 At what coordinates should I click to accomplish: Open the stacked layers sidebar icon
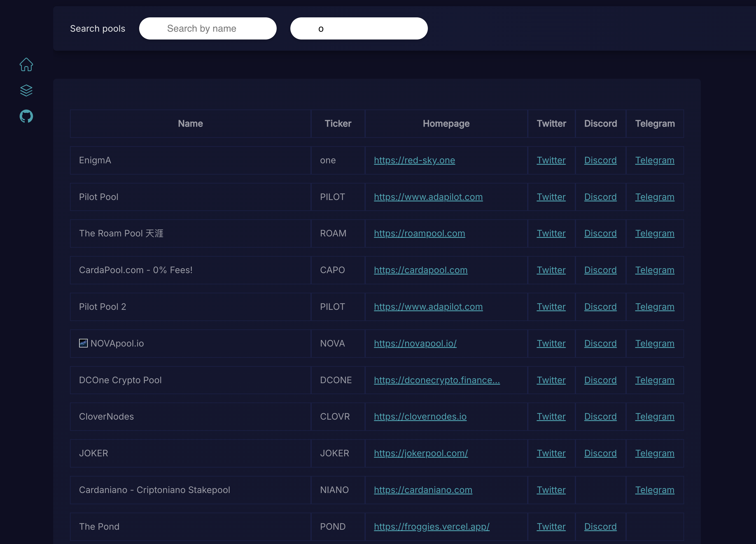pyautogui.click(x=26, y=90)
